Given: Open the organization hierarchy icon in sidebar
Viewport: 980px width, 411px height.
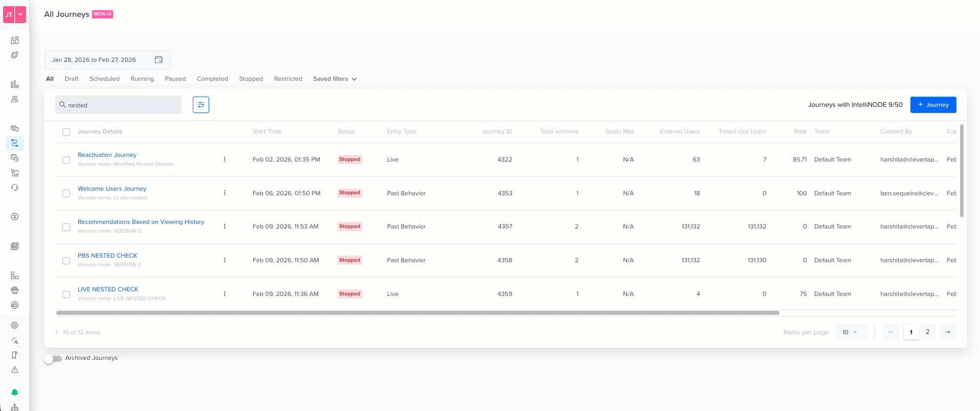Looking at the screenshot, I should coord(15,407).
